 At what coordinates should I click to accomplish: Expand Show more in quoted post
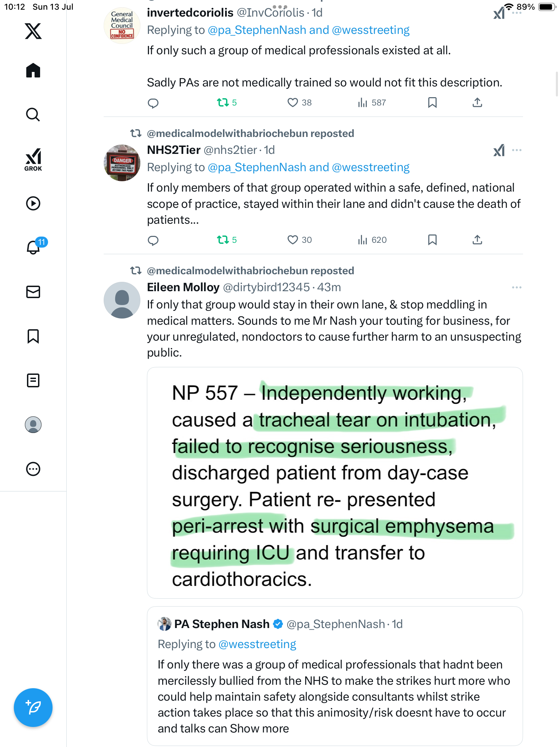pyautogui.click(x=259, y=728)
